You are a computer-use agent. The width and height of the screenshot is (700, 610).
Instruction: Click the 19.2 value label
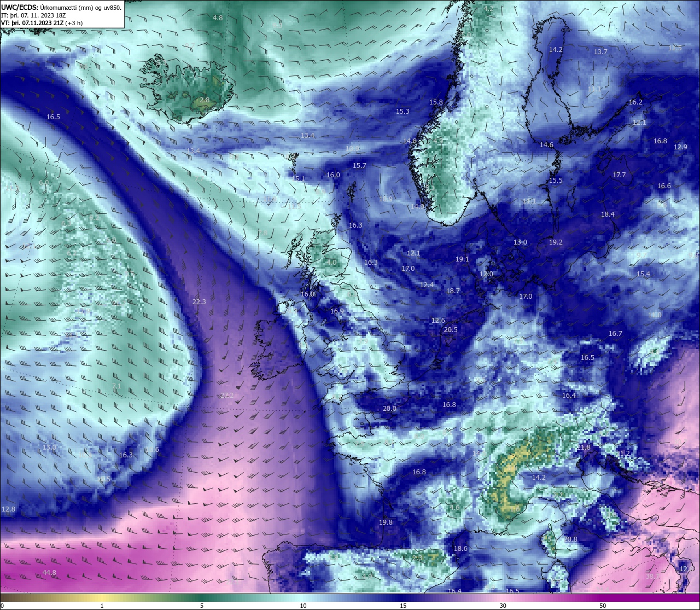click(556, 242)
